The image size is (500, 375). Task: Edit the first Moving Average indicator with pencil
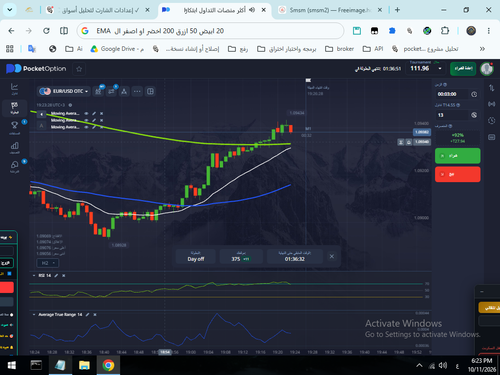[x=94, y=114]
